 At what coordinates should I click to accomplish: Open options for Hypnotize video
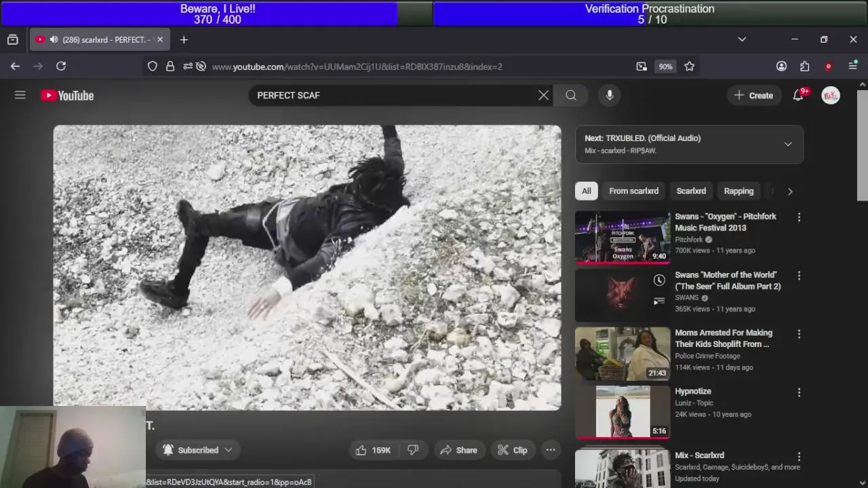click(x=799, y=392)
